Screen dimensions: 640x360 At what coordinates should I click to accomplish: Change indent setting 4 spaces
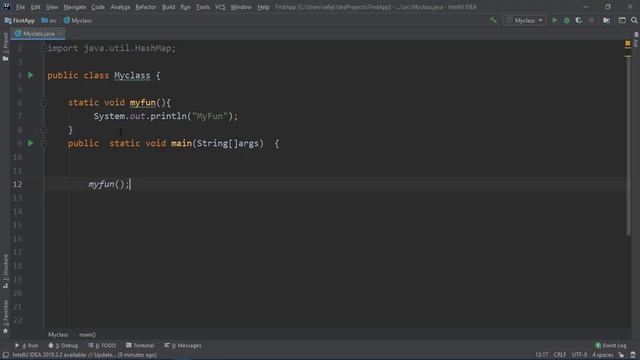click(x=602, y=355)
